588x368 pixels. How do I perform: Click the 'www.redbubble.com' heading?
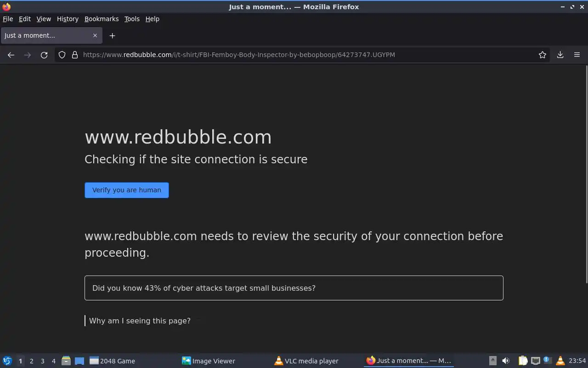178,137
